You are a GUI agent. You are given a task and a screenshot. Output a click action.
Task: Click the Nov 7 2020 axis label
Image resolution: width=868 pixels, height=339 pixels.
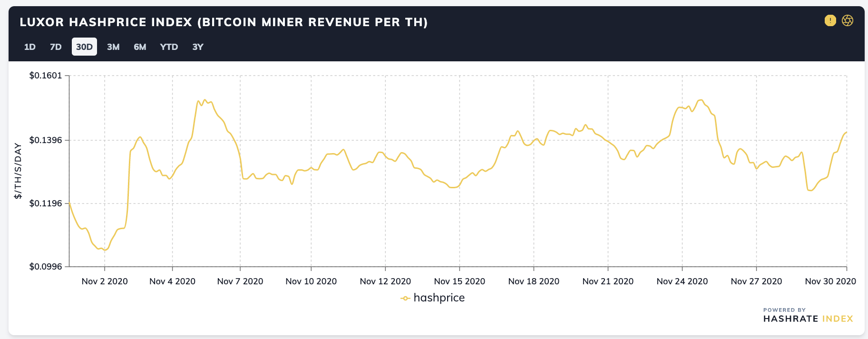pos(240,281)
